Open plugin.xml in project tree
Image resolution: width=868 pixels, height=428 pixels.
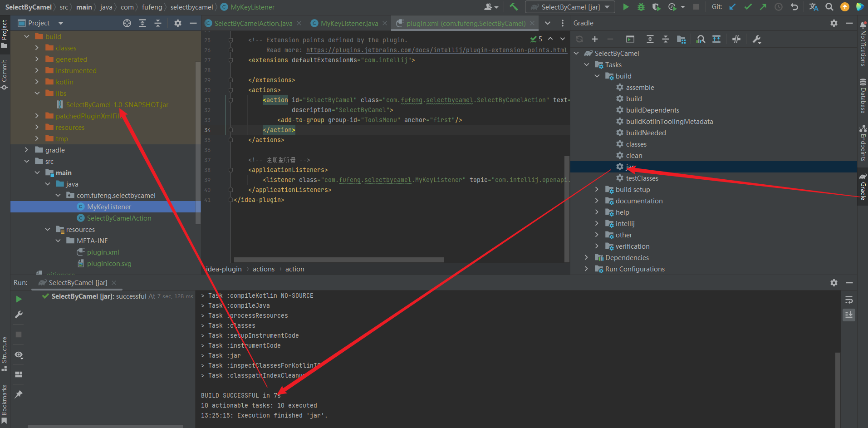click(103, 252)
